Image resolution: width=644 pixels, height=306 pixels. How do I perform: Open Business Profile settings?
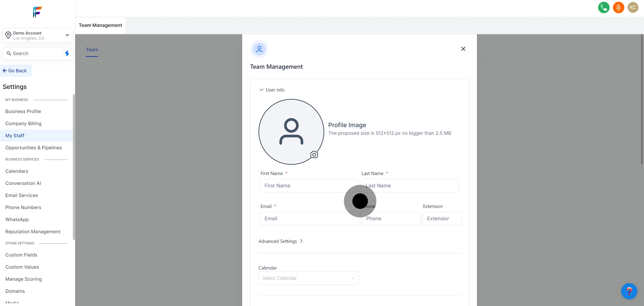click(23, 111)
